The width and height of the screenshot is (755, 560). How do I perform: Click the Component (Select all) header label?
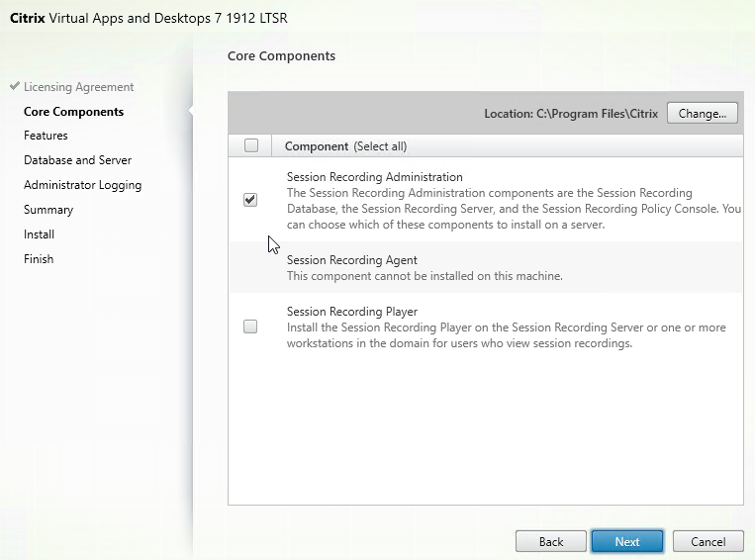345,146
